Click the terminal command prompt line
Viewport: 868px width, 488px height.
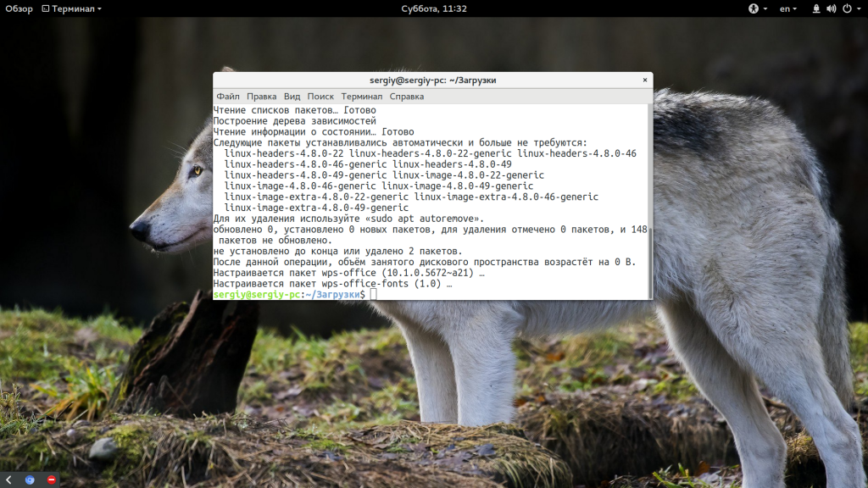coord(424,294)
